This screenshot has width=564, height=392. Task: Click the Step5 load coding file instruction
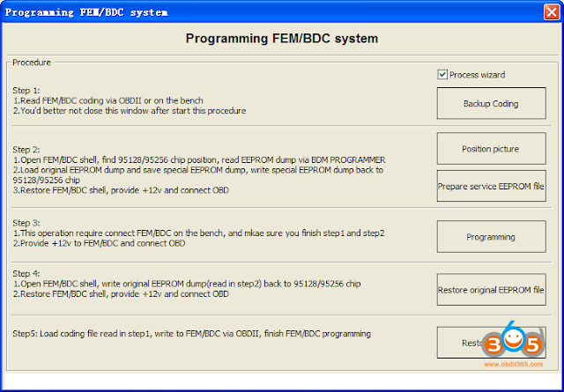191,334
